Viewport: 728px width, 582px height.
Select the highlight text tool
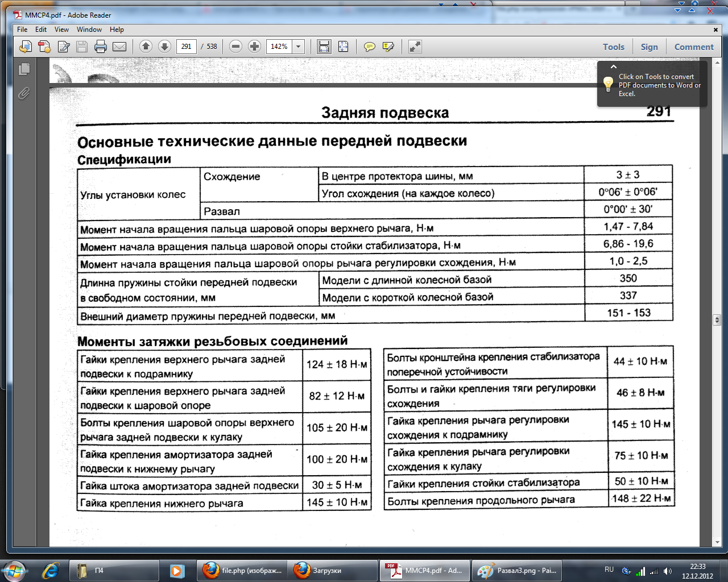(388, 47)
